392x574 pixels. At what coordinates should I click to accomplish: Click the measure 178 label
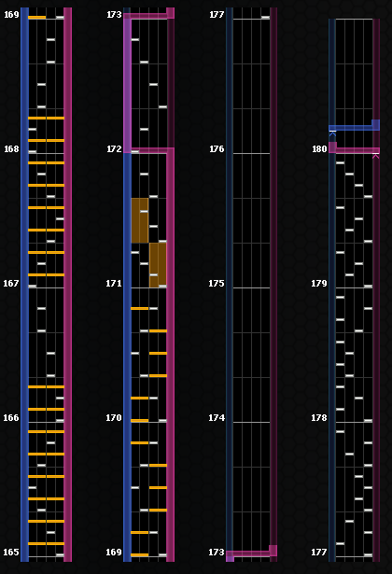pos(319,417)
